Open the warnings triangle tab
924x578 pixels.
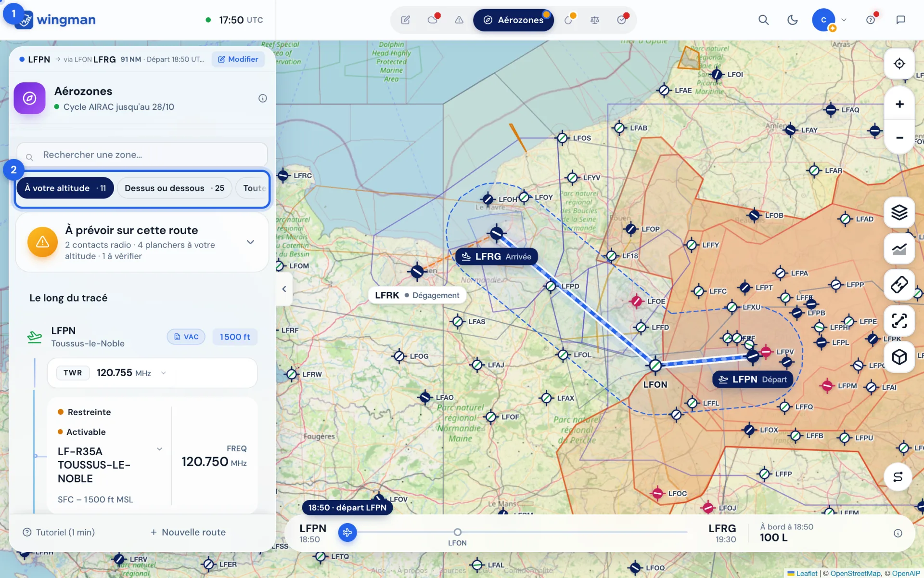point(459,20)
